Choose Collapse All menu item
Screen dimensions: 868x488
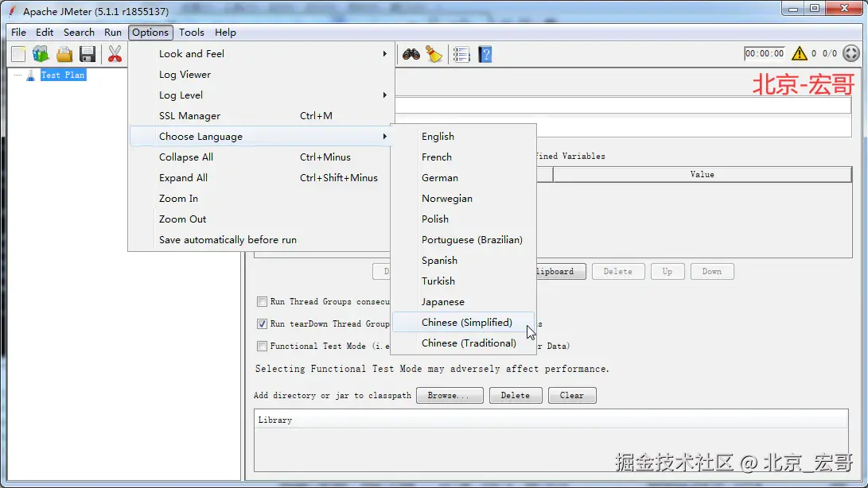(261, 157)
